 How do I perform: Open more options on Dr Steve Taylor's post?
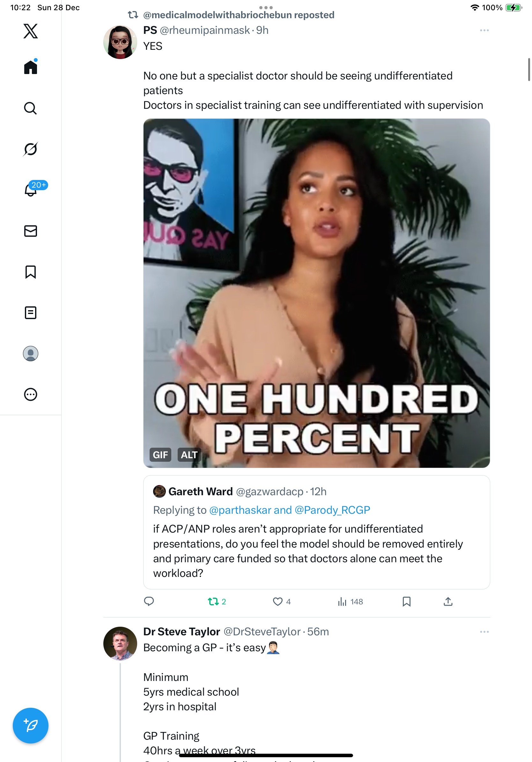click(484, 632)
